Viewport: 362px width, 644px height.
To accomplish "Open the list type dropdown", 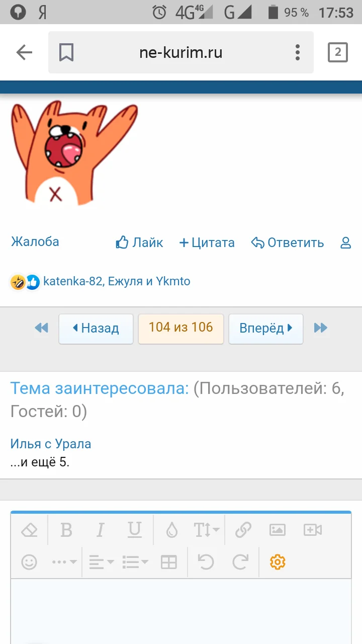I will pyautogui.click(x=135, y=562).
